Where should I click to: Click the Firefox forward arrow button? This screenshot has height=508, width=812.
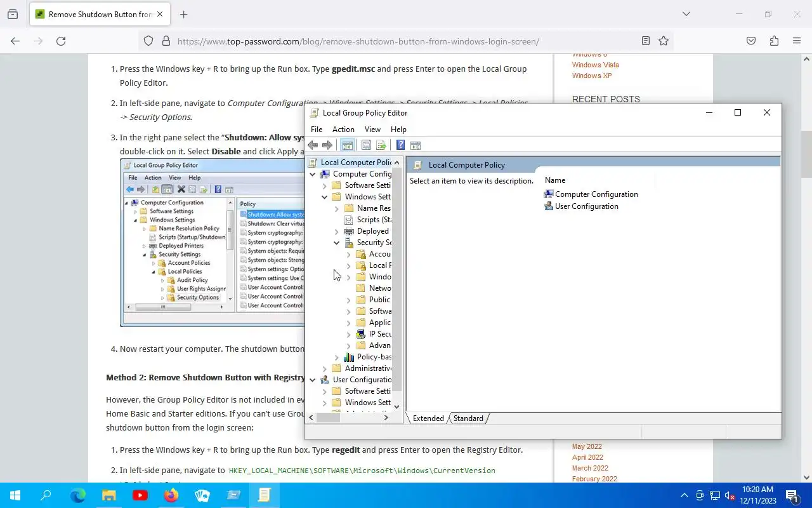click(x=38, y=41)
